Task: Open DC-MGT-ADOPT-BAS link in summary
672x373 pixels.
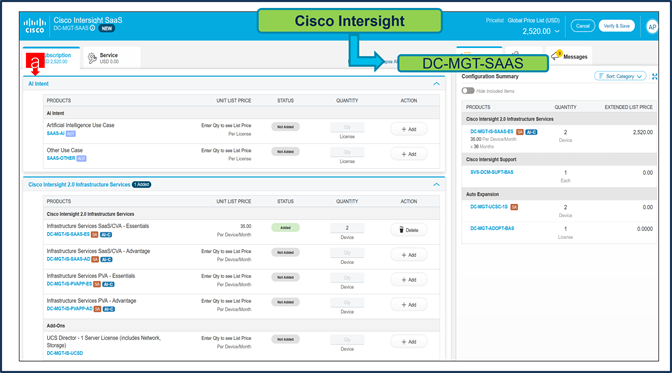Action: point(492,229)
